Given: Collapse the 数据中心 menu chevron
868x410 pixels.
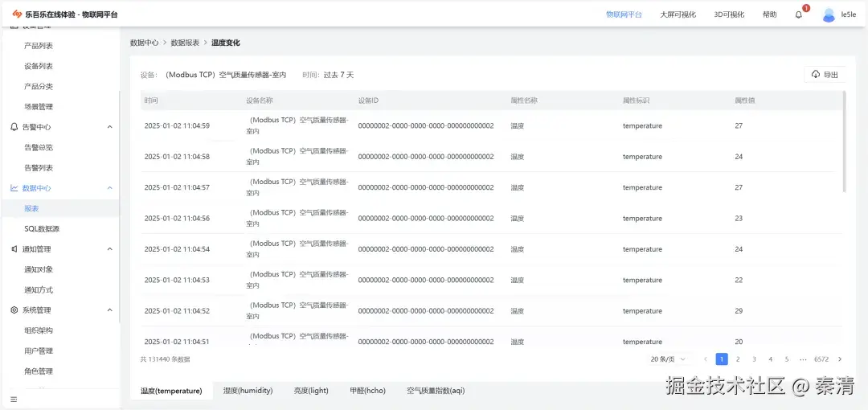Looking at the screenshot, I should tap(109, 188).
